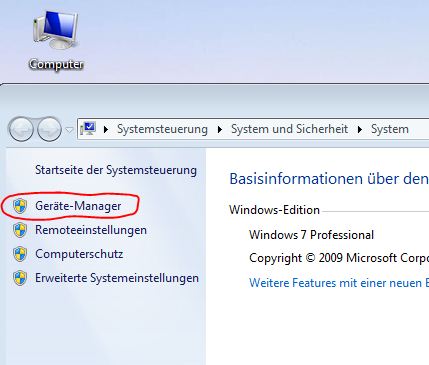
Task: Select the System breadcrumb entry
Action: (390, 129)
